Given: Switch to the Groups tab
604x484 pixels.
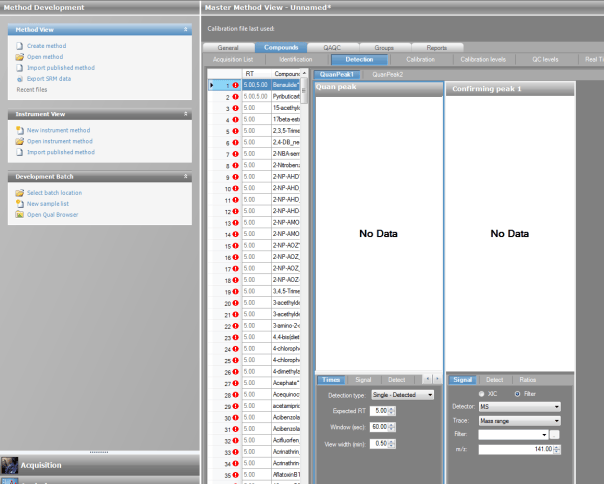Looking at the screenshot, I should (384, 48).
